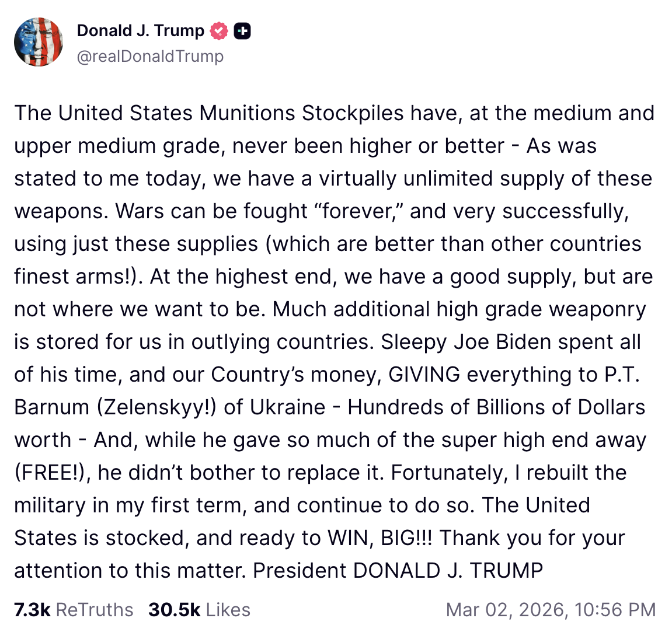This screenshot has width=672, height=625.
Task: Click the 10:56 PM time text
Action: click(x=615, y=610)
